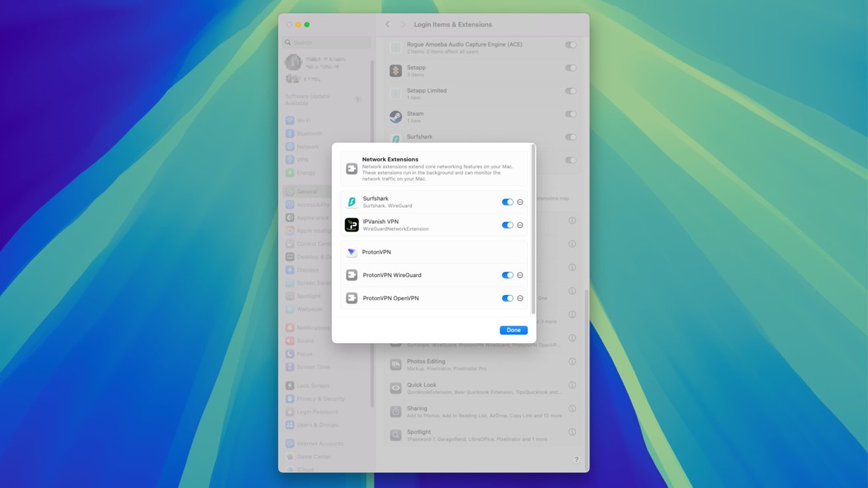The image size is (868, 488).
Task: Click Done to close the Network Extensions sheet
Action: pos(513,330)
